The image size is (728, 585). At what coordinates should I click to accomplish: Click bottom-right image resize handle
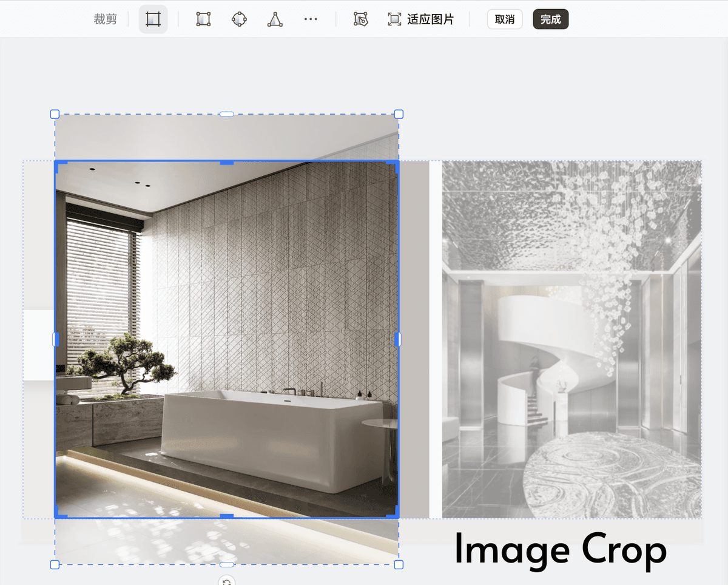pos(399,565)
